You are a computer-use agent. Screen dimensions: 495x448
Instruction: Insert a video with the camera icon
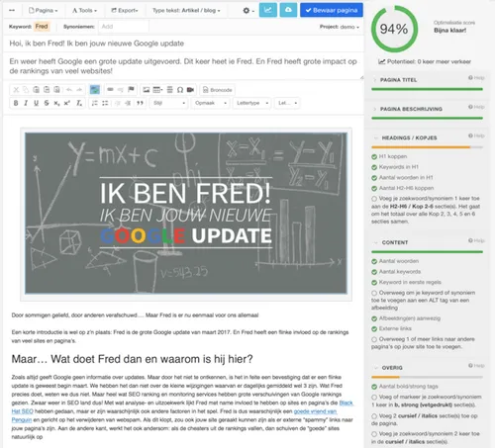coord(190,90)
